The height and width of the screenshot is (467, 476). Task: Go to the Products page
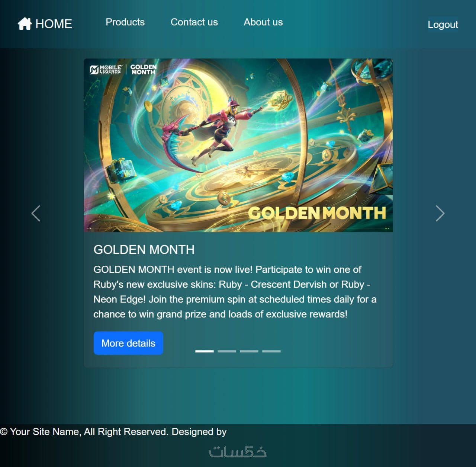point(125,22)
